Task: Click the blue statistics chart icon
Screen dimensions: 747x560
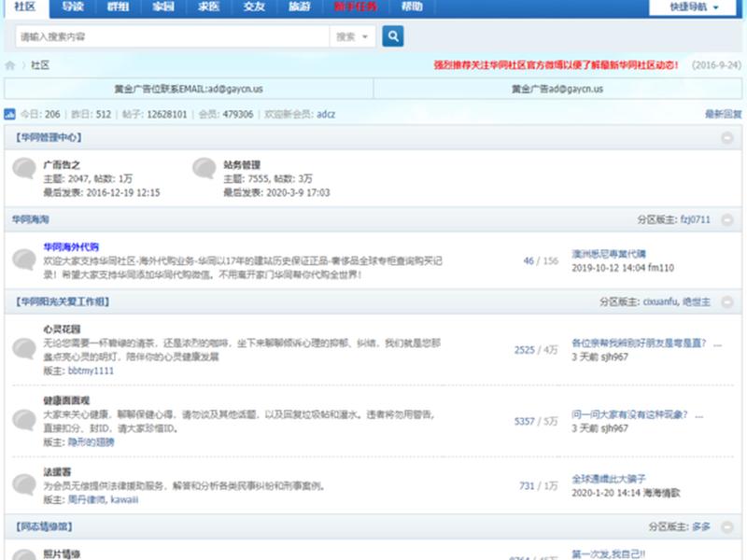Action: [9, 114]
